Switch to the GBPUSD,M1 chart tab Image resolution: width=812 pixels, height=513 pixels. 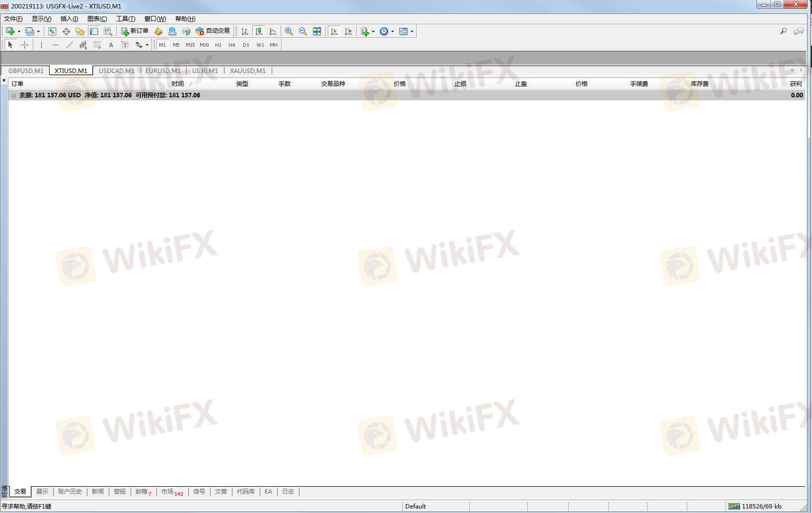pyautogui.click(x=26, y=71)
